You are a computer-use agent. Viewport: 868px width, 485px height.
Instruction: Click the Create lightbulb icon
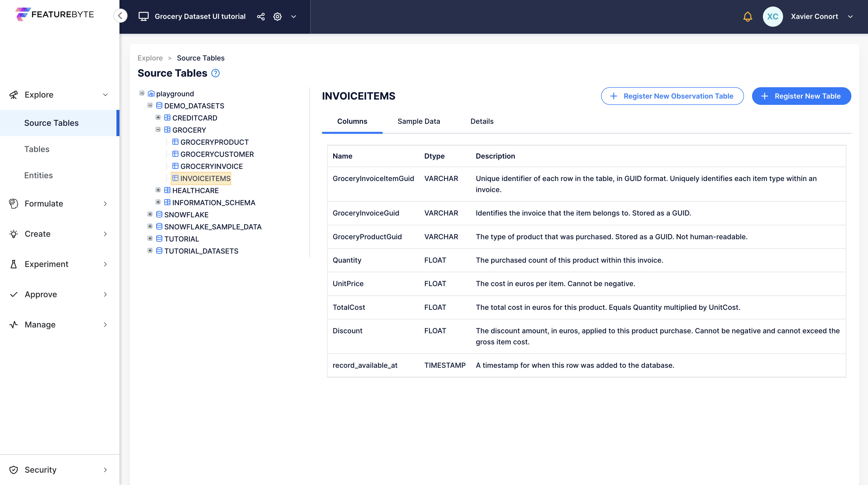click(x=13, y=234)
